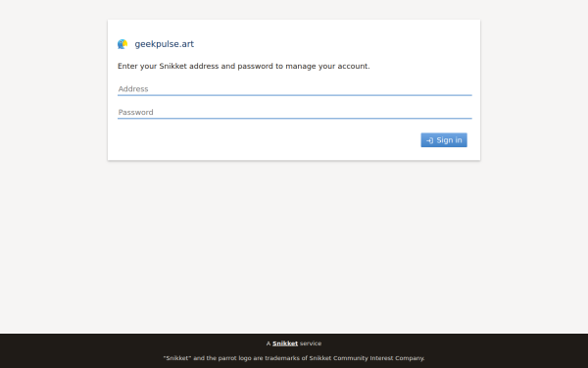Viewport: 588px width, 368px height.
Task: Click the blue Sign in button
Action: [444, 140]
